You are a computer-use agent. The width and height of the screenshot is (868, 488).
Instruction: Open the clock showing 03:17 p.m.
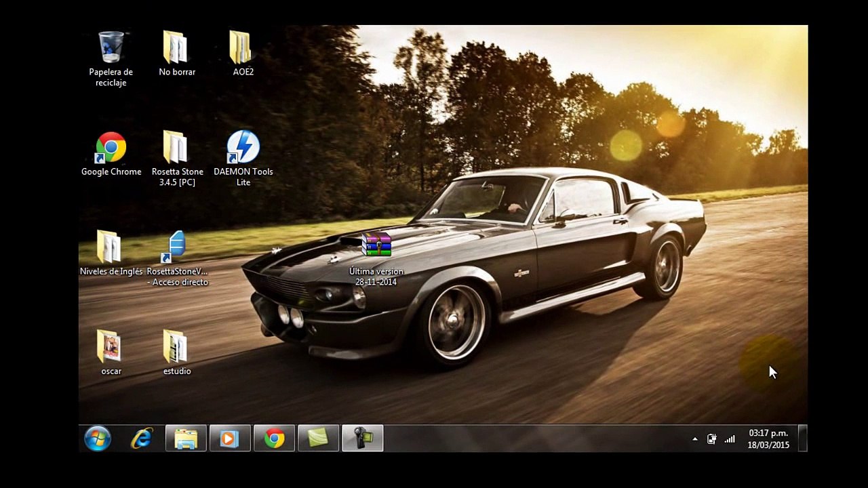[768, 439]
